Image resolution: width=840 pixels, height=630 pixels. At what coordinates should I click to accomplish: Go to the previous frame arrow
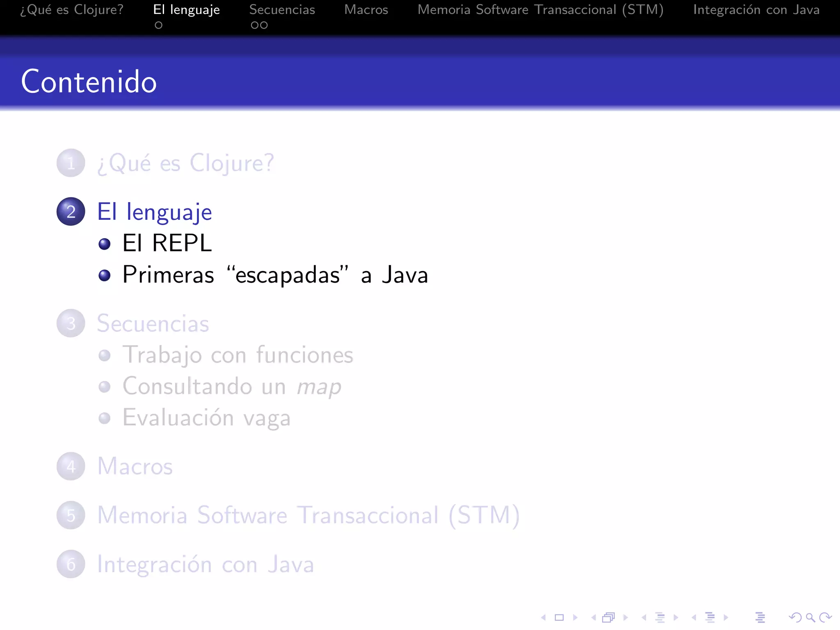tap(593, 617)
